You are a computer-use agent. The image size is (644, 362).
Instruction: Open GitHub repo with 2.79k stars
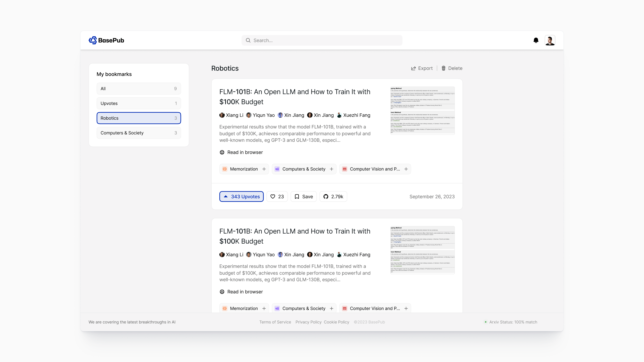coord(333,197)
